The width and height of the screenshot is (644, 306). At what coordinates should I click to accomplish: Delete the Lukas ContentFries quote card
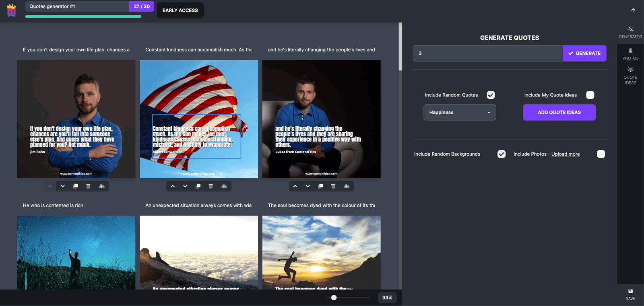[333, 186]
